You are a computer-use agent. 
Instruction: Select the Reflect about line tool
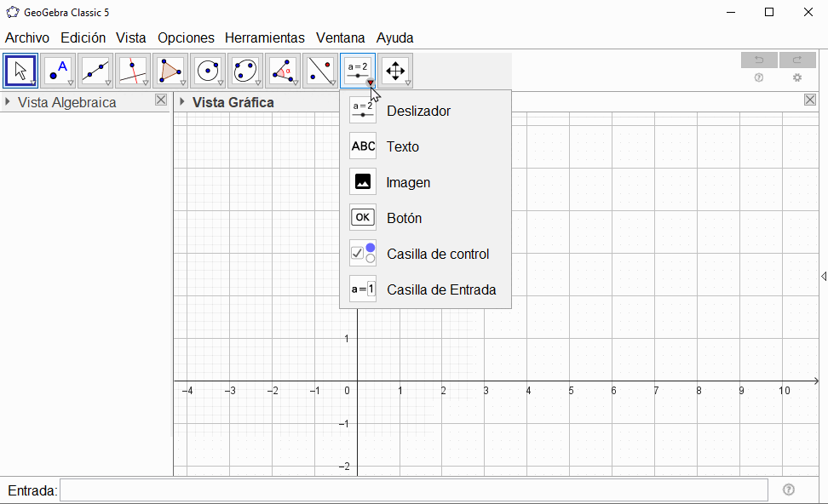(x=320, y=71)
